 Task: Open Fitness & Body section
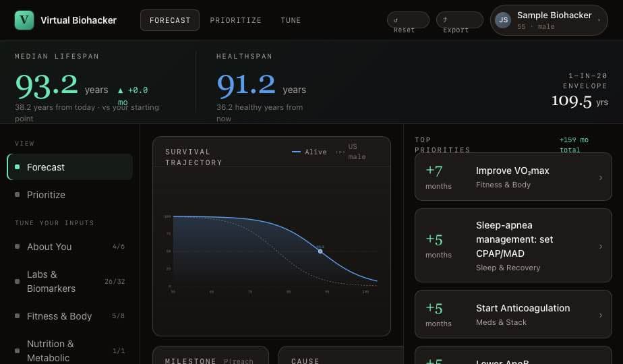70,316
